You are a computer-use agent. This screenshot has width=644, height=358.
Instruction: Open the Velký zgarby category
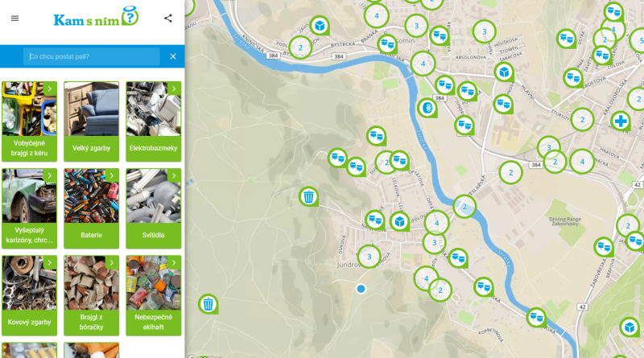(x=91, y=121)
